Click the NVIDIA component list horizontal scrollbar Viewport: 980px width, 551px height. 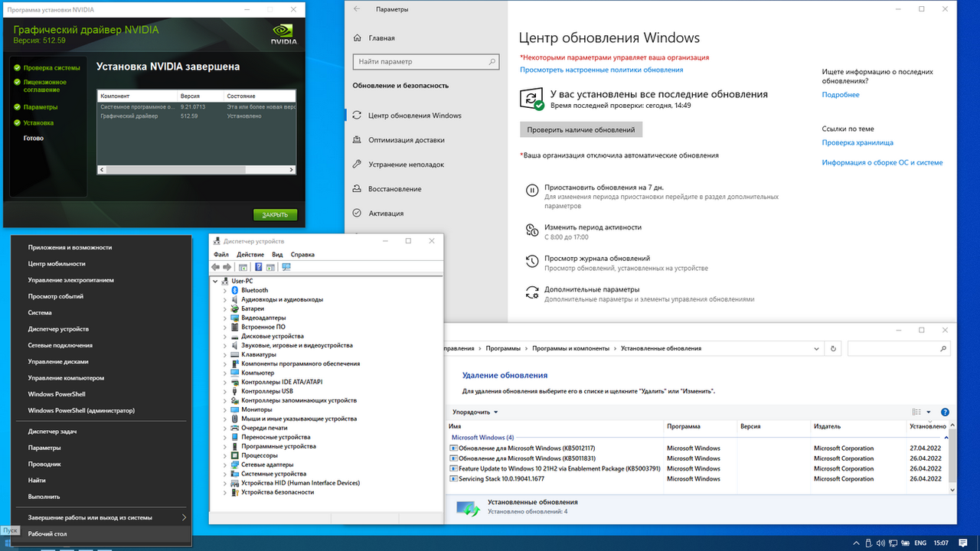196,168
